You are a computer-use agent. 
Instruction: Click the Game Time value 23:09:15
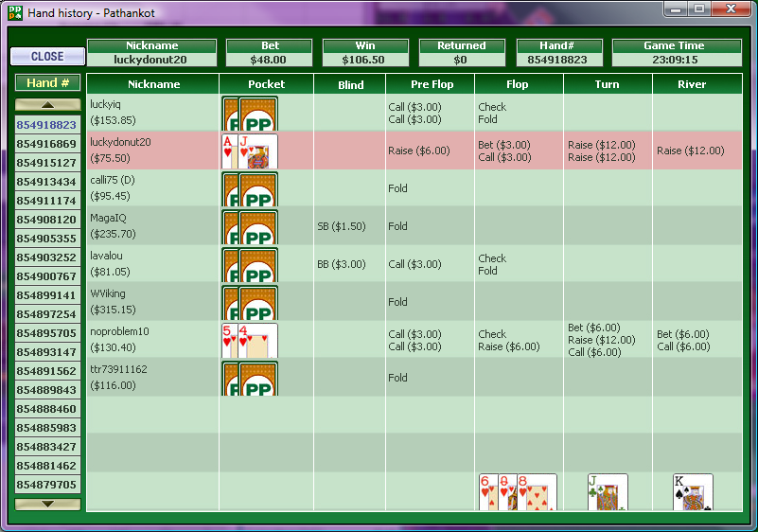click(676, 60)
